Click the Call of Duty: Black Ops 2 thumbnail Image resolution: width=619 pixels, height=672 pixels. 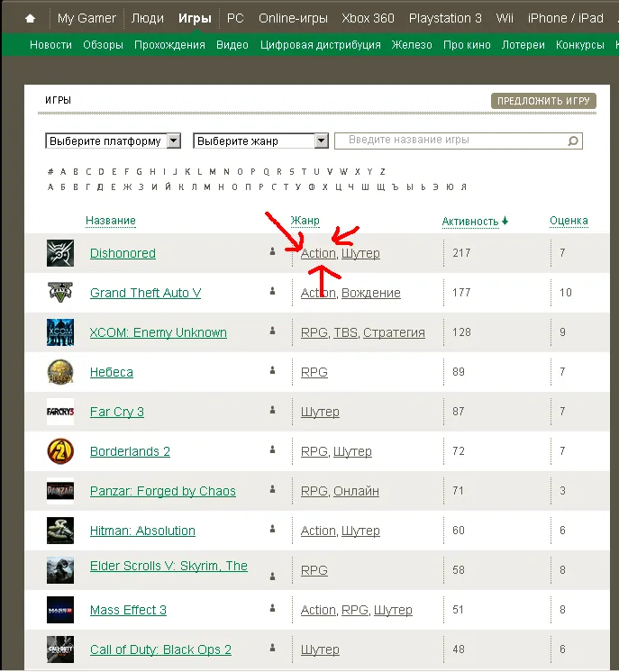point(60,649)
